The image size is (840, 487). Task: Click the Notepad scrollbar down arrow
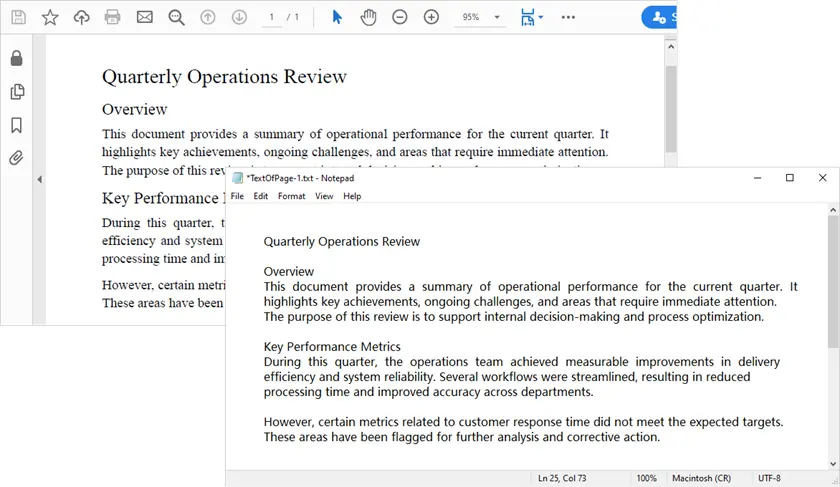tap(833, 464)
